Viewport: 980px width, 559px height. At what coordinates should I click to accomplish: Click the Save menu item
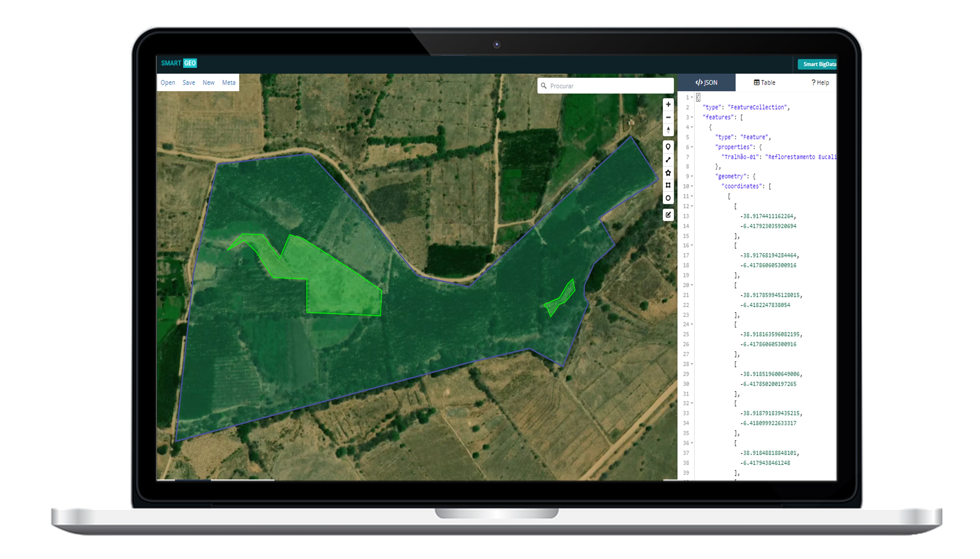click(189, 82)
